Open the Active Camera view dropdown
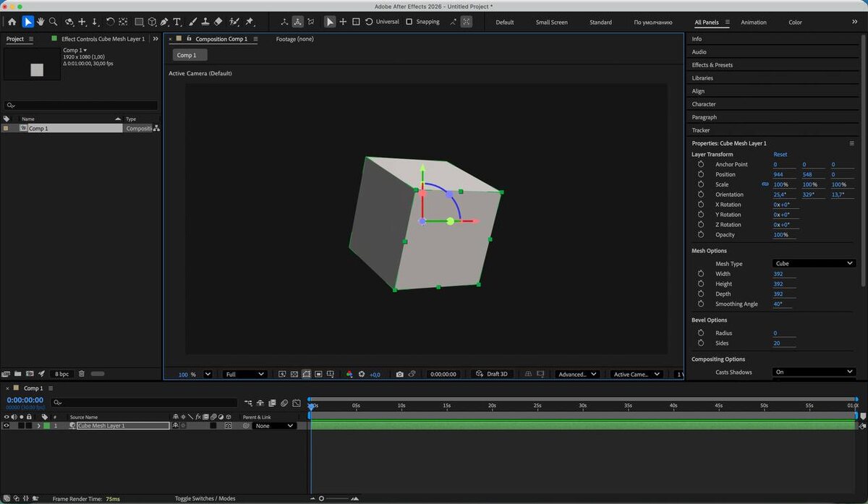The image size is (868, 504). click(637, 375)
